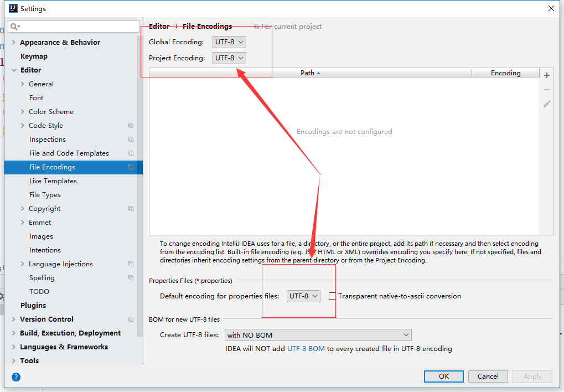Open properties files default encoding dropdown
This screenshot has width=564, height=392.
pyautogui.click(x=303, y=296)
